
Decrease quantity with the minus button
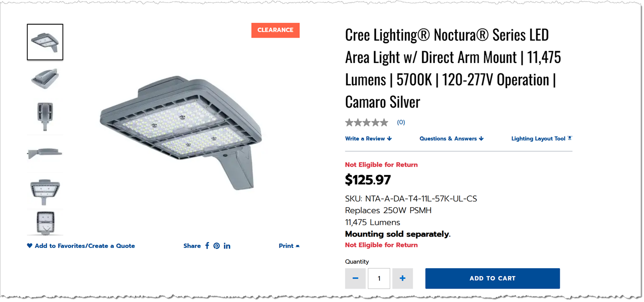pyautogui.click(x=355, y=278)
